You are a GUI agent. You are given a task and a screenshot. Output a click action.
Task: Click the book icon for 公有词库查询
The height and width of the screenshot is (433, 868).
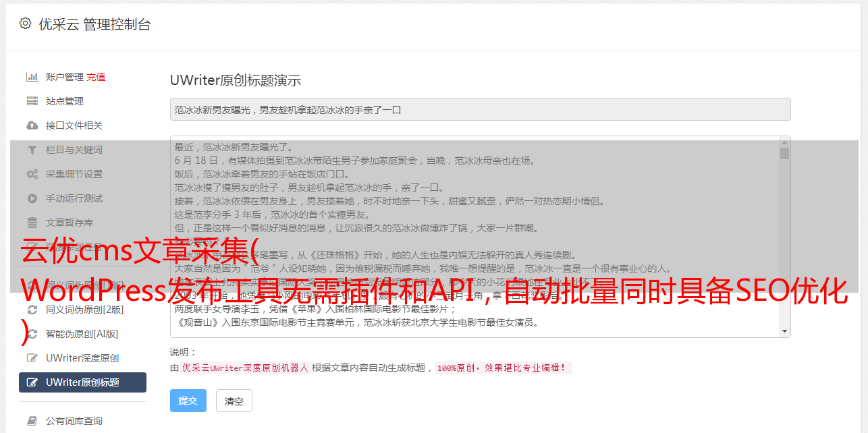click(x=32, y=421)
